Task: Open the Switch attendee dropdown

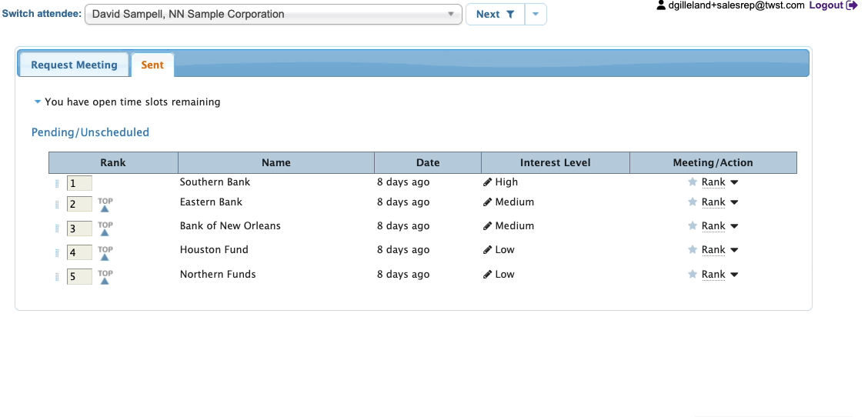Action: pos(273,14)
